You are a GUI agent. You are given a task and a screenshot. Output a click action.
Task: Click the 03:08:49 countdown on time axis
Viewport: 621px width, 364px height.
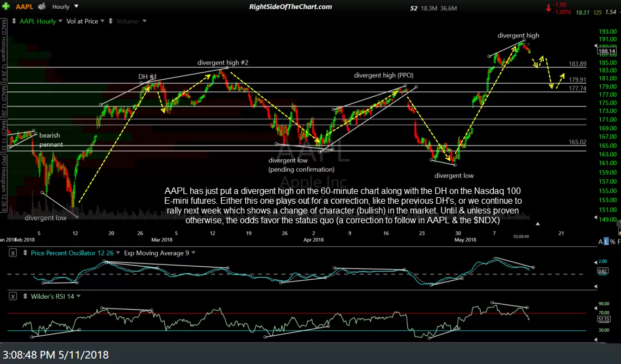tap(521, 236)
